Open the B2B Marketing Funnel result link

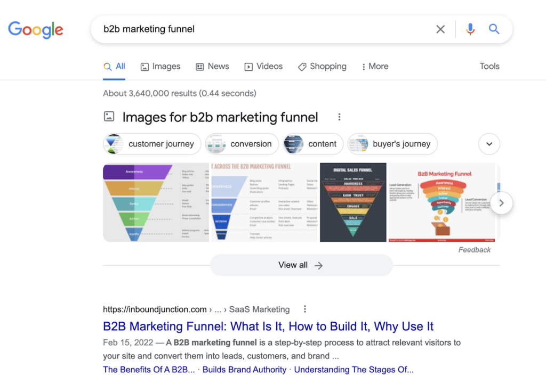click(x=268, y=326)
